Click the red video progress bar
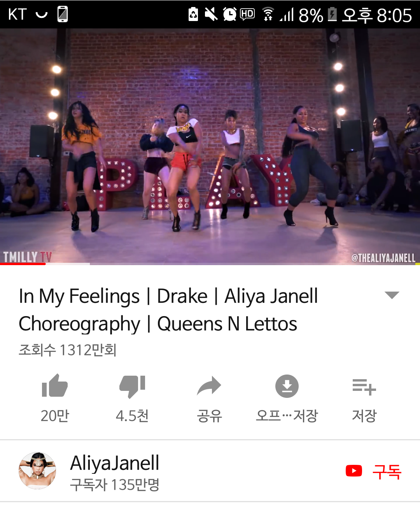420x510 pixels. pyautogui.click(x=23, y=264)
